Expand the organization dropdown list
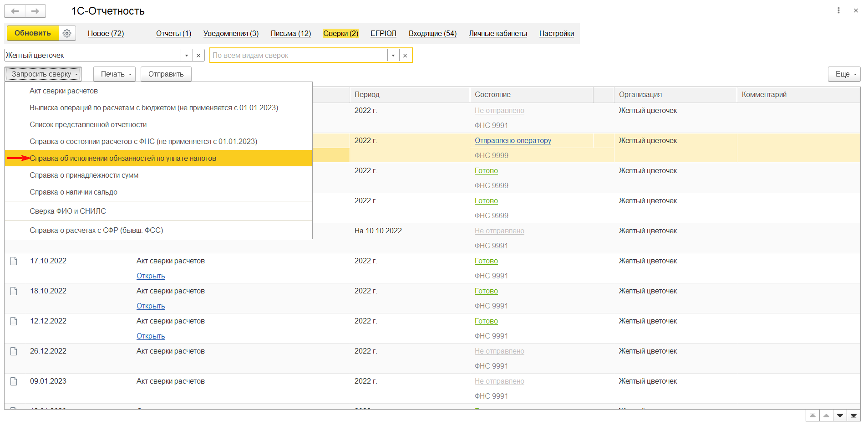 click(x=187, y=56)
